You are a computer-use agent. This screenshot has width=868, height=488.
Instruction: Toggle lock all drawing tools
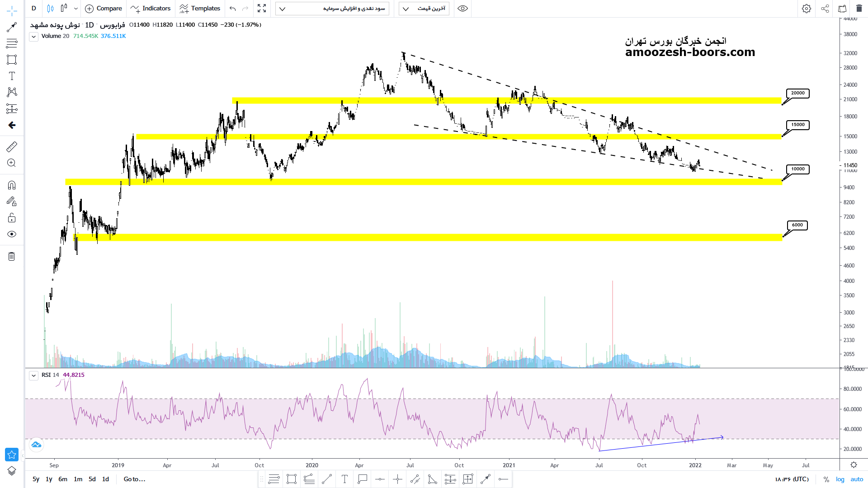[x=12, y=218]
